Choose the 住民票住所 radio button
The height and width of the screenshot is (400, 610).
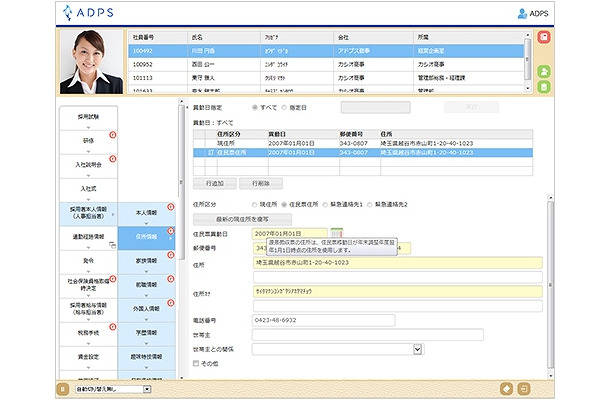(x=284, y=204)
